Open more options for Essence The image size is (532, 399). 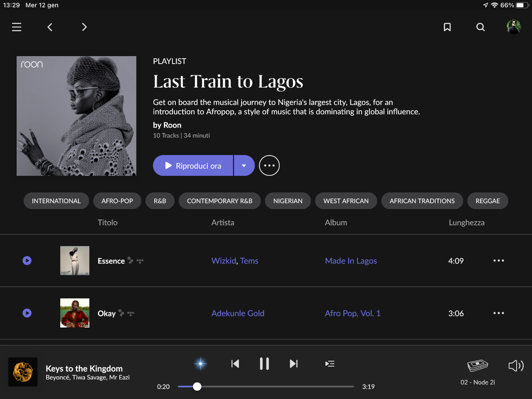[499, 261]
